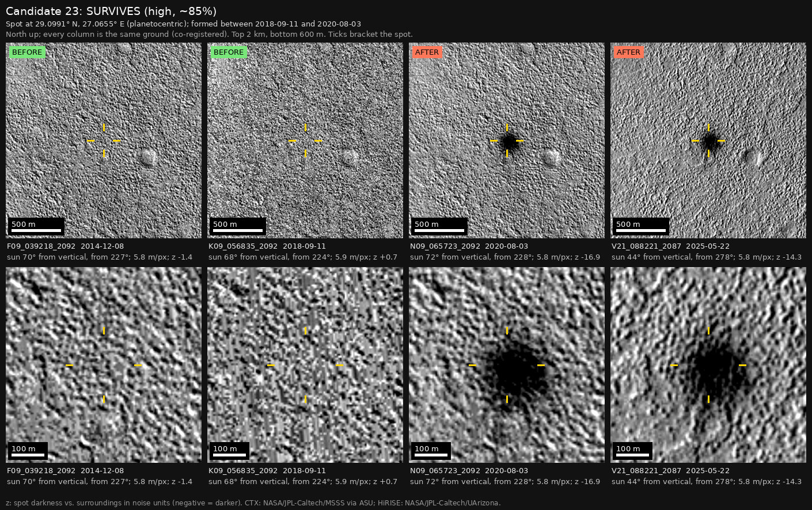Open the 2025-05-22 image with the 500 m scale
The image size is (812, 510).
pyautogui.click(x=708, y=140)
